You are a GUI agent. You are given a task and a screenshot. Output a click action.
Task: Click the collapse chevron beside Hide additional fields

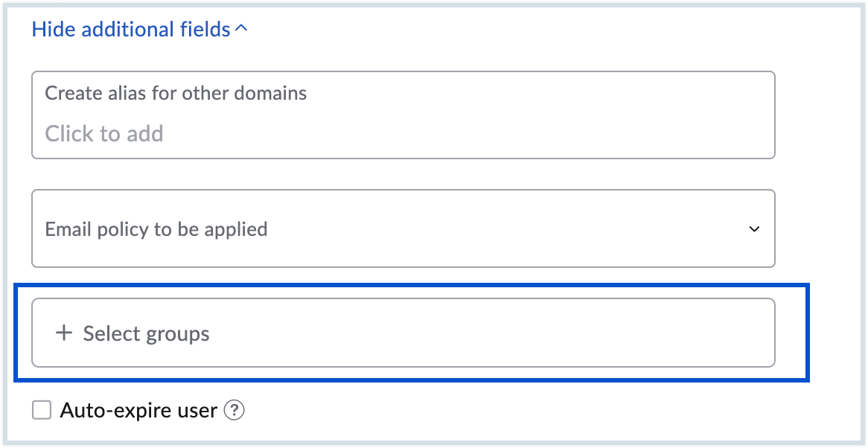click(x=240, y=29)
